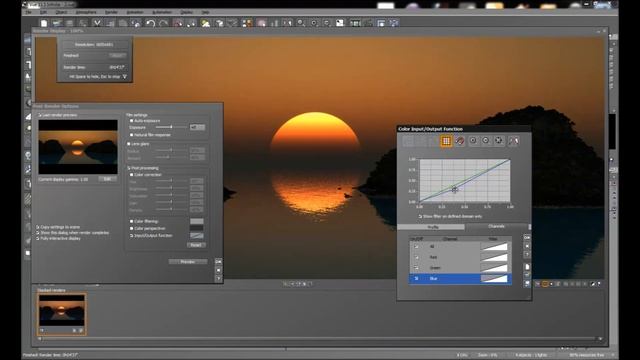Viewport: 640px width, 360px height.
Task: Toggle the highlighted grid icon in Color function dialog
Action: tap(446, 141)
